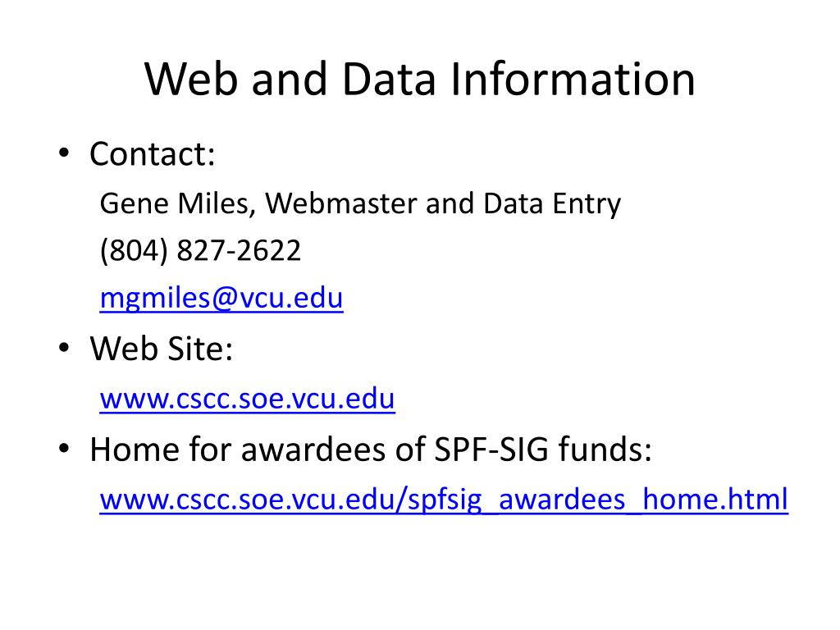This screenshot has height=630, width=840.
Task: Open the mgmiles@vcu.edu email link
Action: [x=221, y=299]
